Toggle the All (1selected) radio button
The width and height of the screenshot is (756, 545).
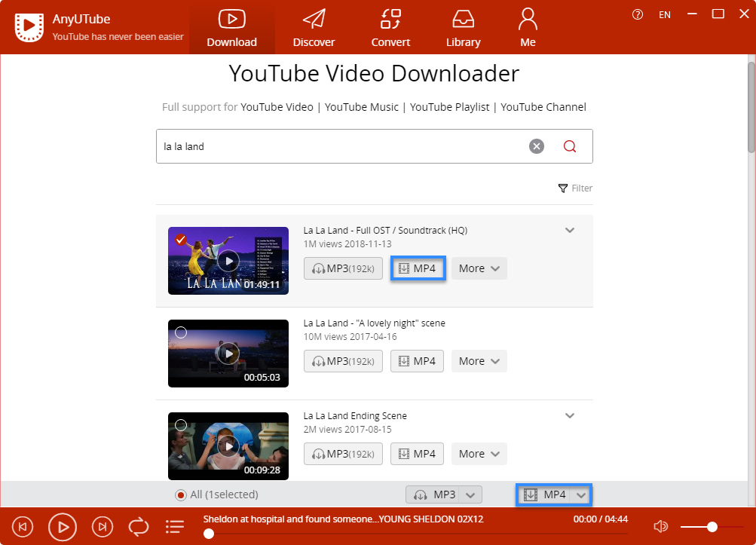[181, 494]
